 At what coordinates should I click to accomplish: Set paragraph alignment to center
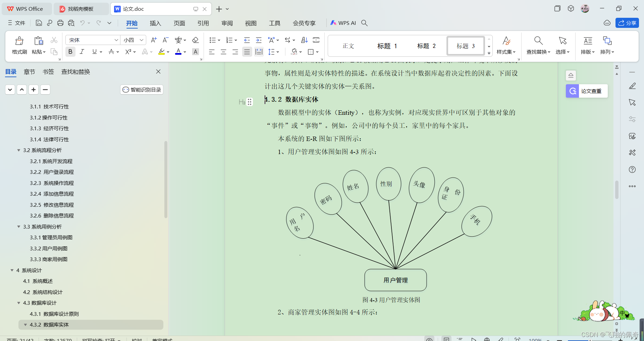223,52
